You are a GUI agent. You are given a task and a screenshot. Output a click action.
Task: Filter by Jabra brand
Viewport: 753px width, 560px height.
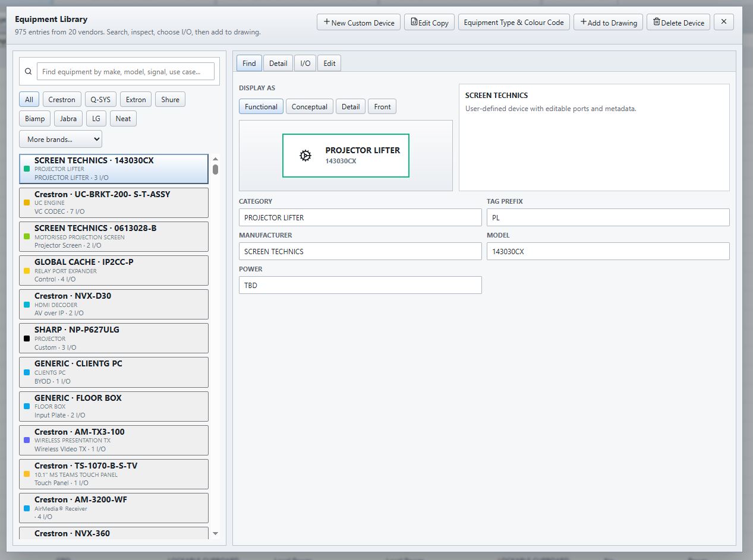click(68, 118)
